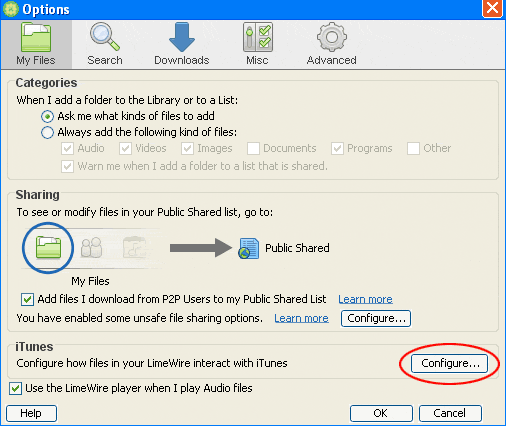Screen dimensions: 506x426
Task: Choose Always add the following kind radio
Action: tap(47, 132)
